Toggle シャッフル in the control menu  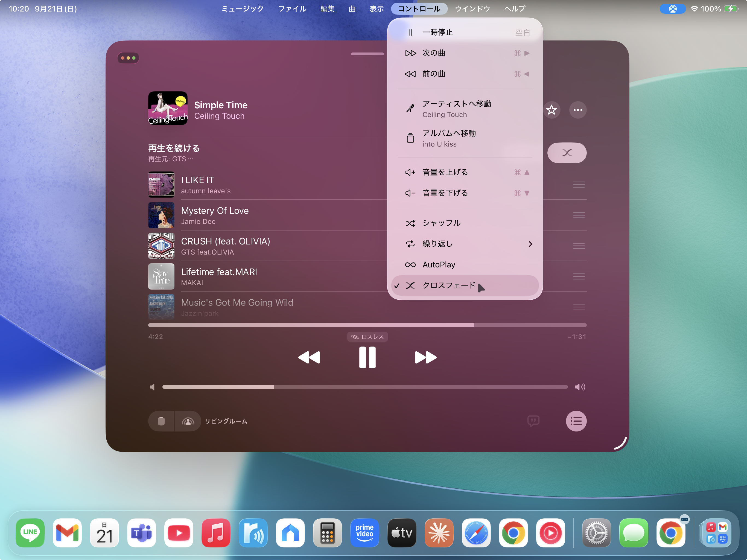[x=441, y=223]
